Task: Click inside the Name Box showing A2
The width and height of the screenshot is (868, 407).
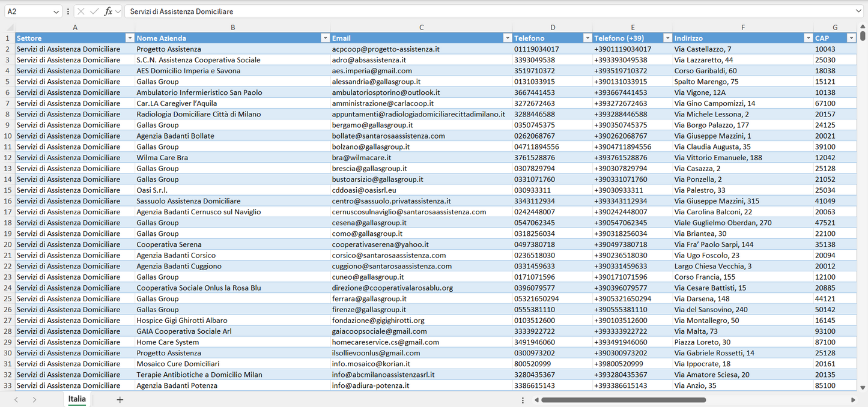Action: click(x=28, y=11)
